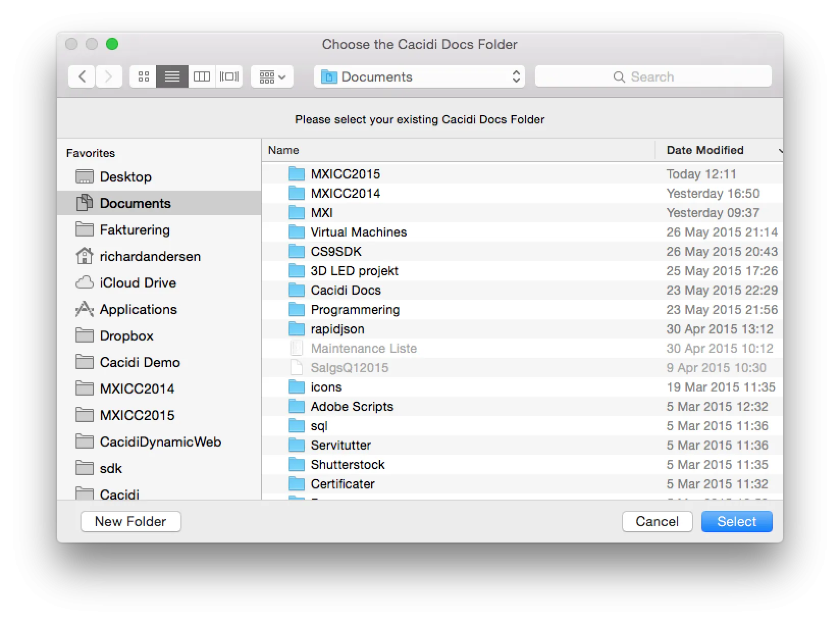Switch to icon view
The width and height of the screenshot is (840, 624).
click(x=143, y=77)
